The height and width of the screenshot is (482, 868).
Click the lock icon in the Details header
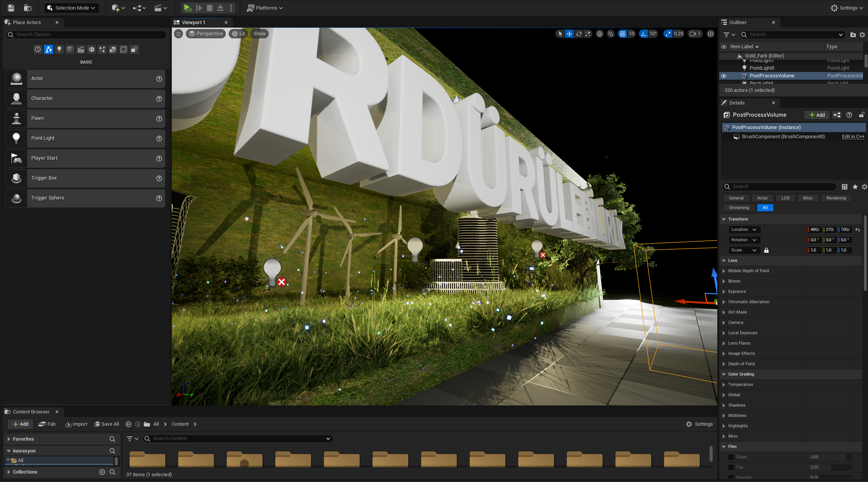tap(861, 115)
